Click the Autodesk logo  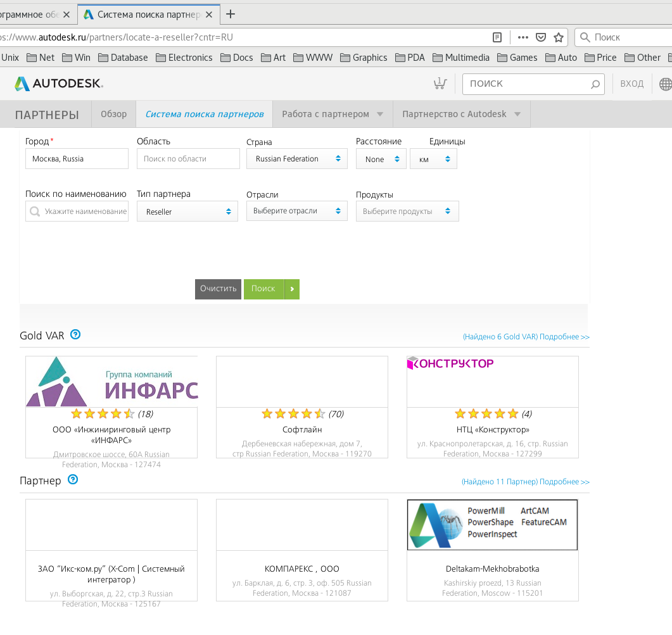click(x=59, y=83)
